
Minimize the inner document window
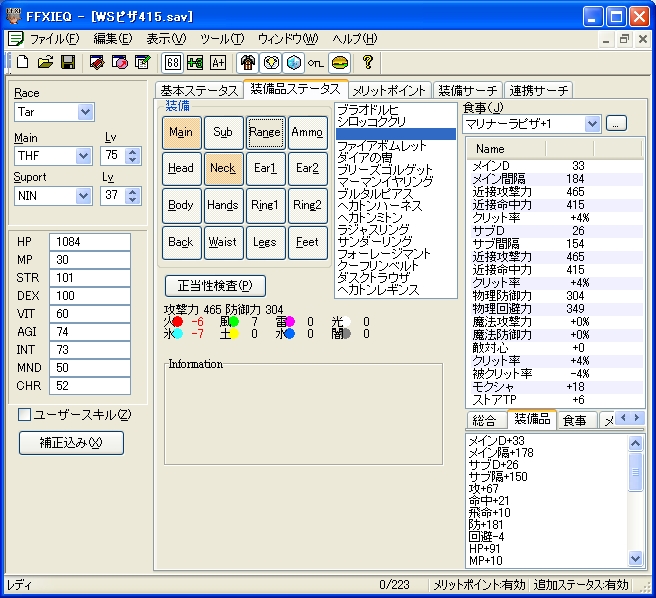tap(605, 39)
